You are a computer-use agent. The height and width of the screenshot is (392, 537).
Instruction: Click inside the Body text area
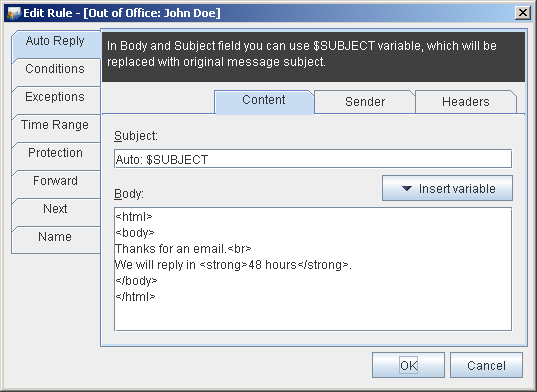(313, 269)
